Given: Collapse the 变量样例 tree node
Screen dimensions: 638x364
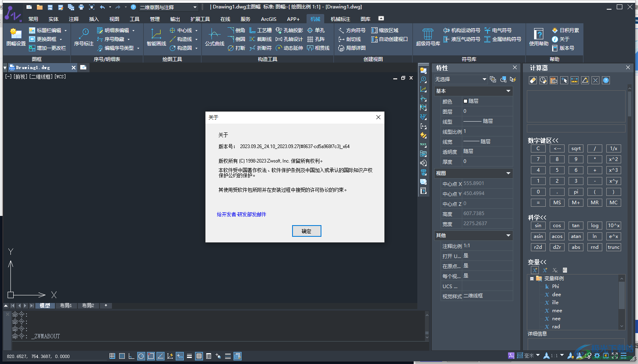Looking at the screenshot, I should coord(532,279).
